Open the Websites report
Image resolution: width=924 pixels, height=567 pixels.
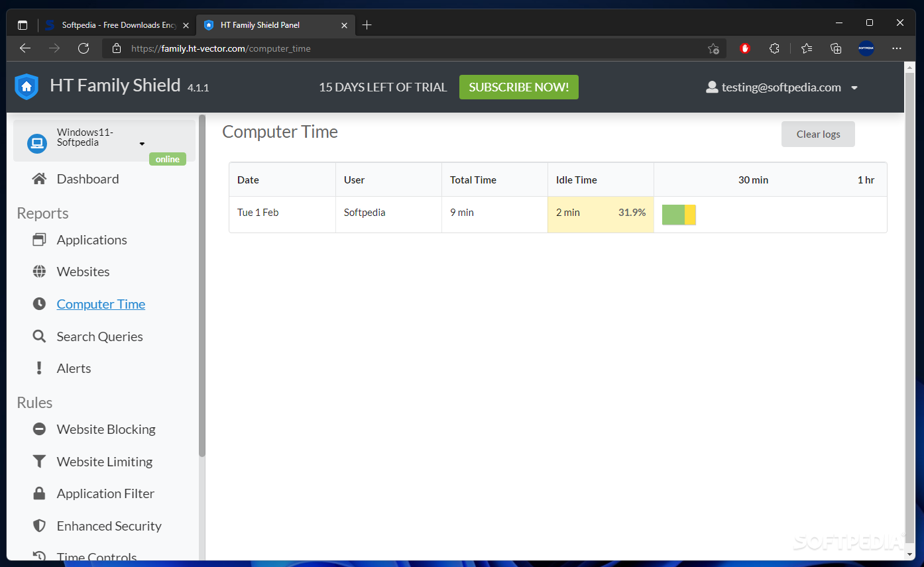(84, 272)
